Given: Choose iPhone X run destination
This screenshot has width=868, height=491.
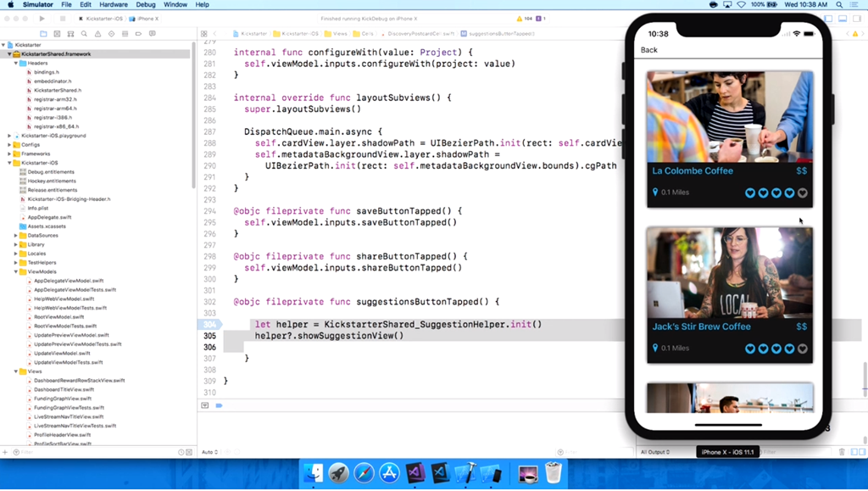Looking at the screenshot, I should point(144,19).
